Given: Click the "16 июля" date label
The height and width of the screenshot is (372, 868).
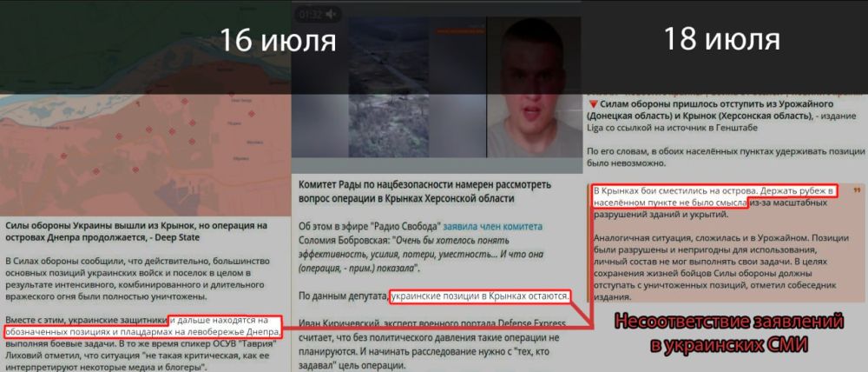Looking at the screenshot, I should [276, 39].
